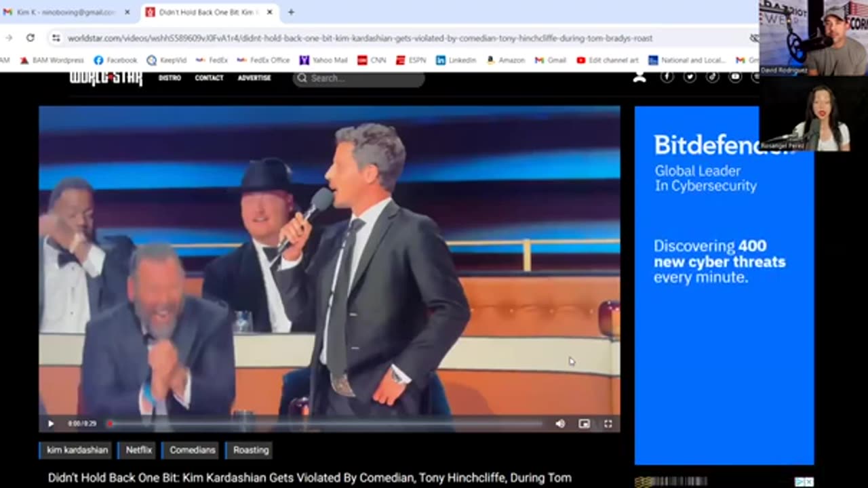The height and width of the screenshot is (488, 868).
Task: Open a new browser tab
Action: click(x=291, y=12)
